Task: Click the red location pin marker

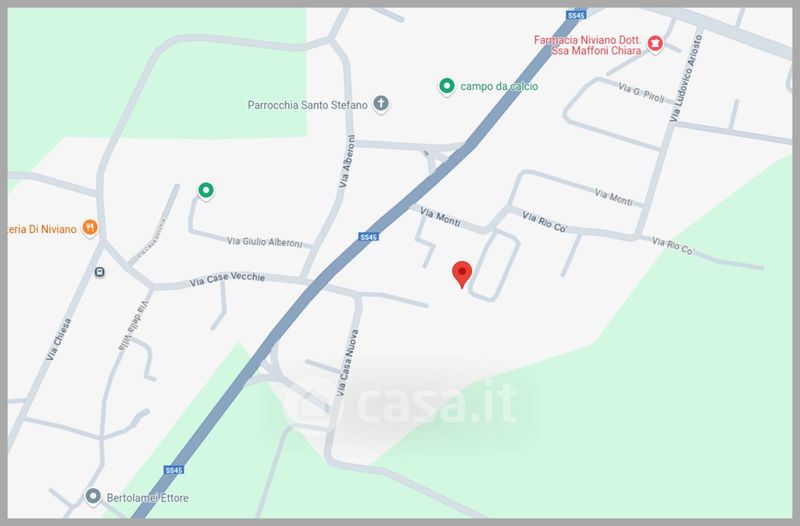Action: point(462,274)
